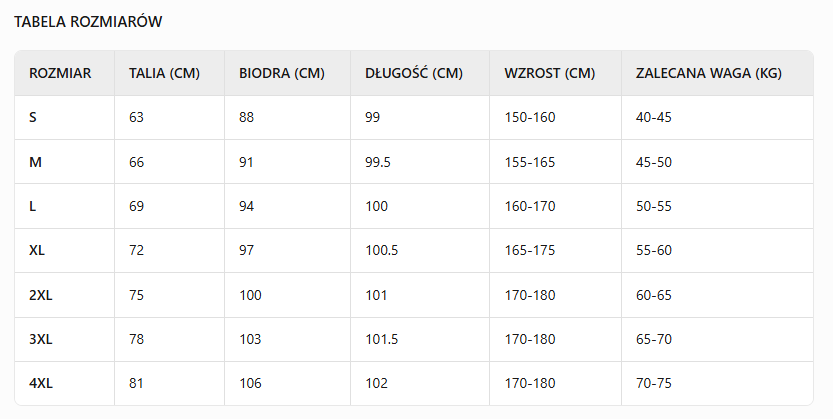Select the XL size row label

tap(37, 250)
